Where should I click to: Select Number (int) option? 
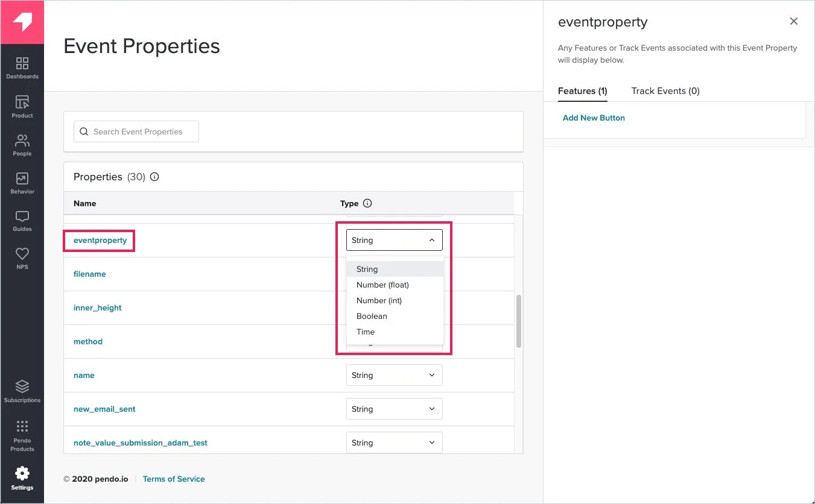point(395,300)
